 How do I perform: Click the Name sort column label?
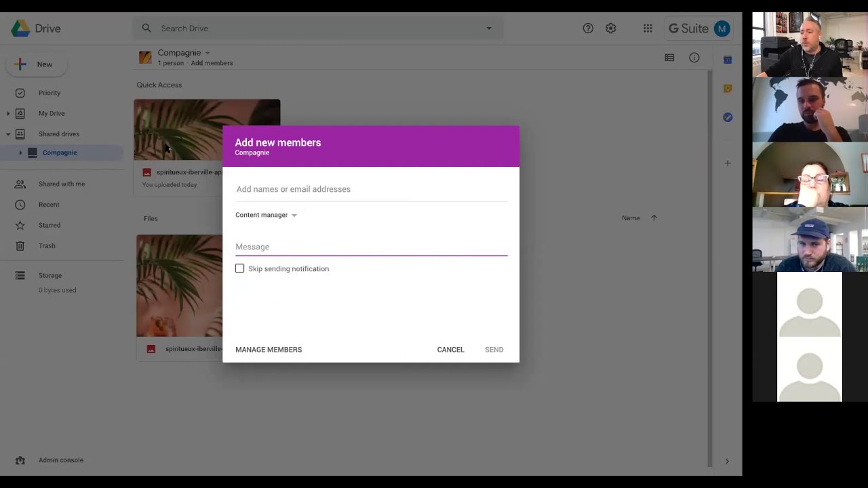(x=631, y=218)
